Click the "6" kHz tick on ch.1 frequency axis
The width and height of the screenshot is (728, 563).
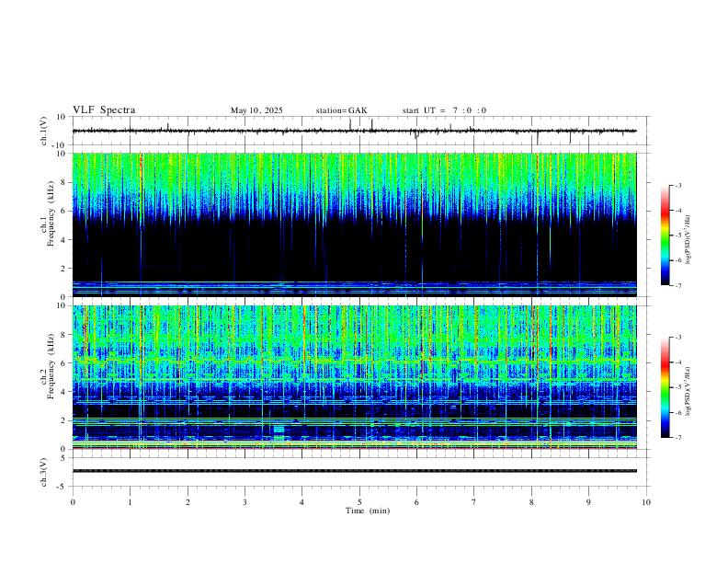point(63,211)
